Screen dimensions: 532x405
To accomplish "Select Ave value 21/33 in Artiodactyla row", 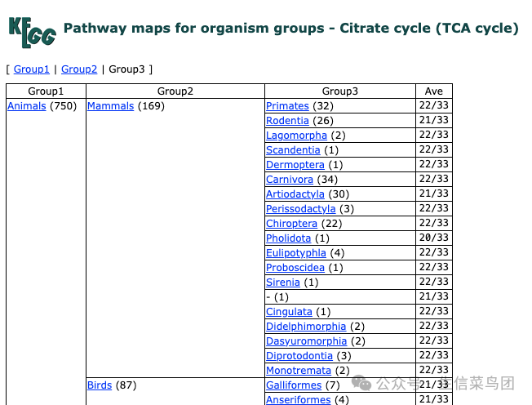I will pyautogui.click(x=434, y=194).
